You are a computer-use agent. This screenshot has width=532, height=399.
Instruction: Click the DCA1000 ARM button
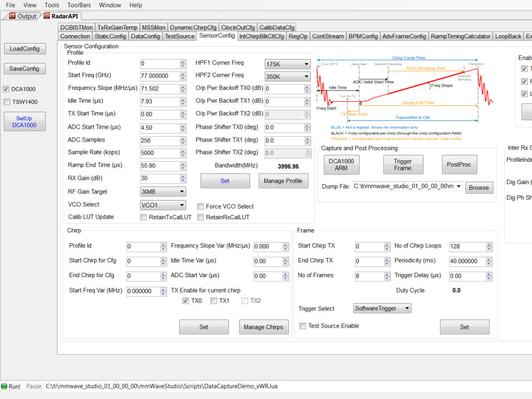coord(341,164)
